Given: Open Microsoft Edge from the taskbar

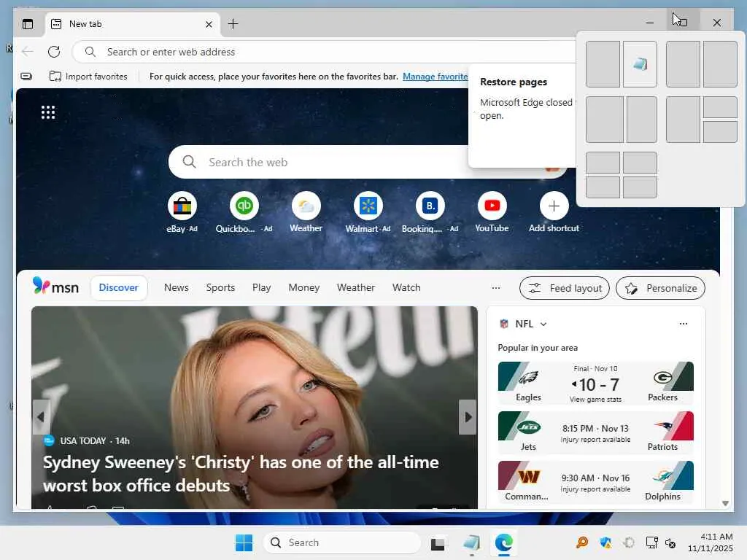Looking at the screenshot, I should click(503, 542).
